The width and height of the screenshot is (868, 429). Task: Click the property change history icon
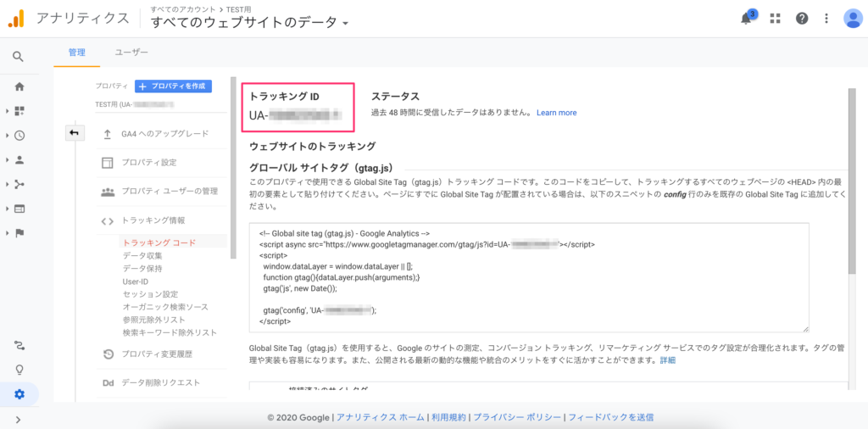tap(108, 354)
